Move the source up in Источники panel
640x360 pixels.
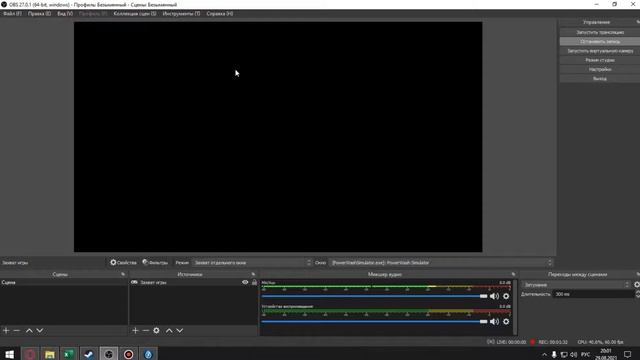pos(169,330)
